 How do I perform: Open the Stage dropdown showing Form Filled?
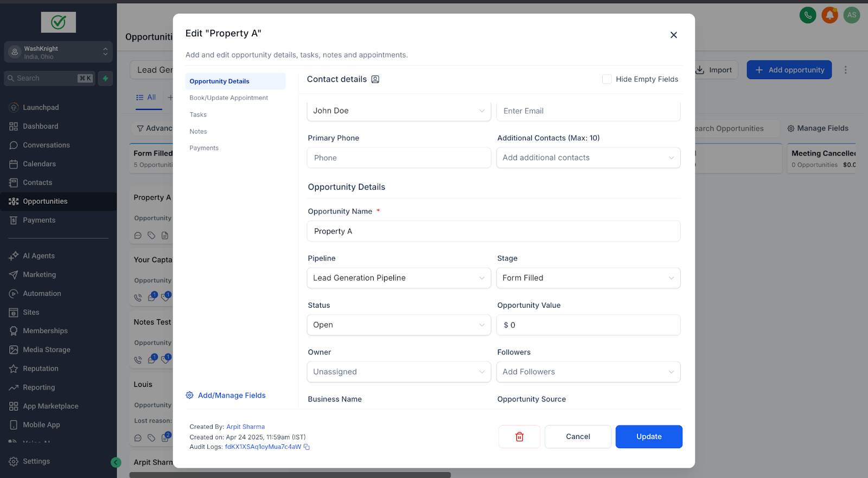coord(588,278)
